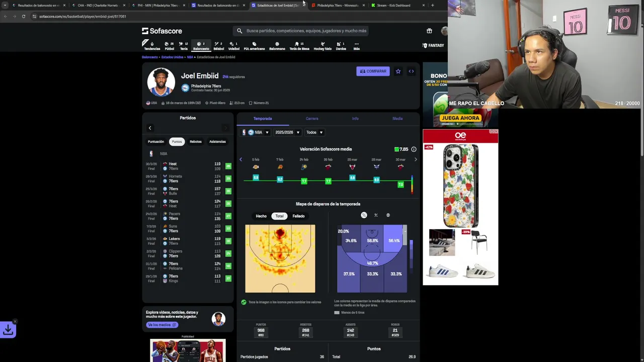Click the Sofascore logo
Screen dimensions: 644x362
pyautogui.click(x=162, y=31)
